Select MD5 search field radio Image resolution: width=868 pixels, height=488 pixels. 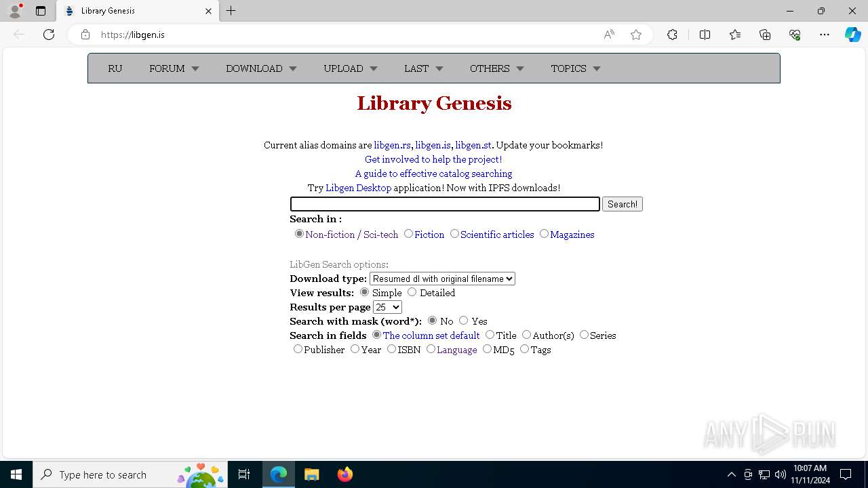(487, 349)
